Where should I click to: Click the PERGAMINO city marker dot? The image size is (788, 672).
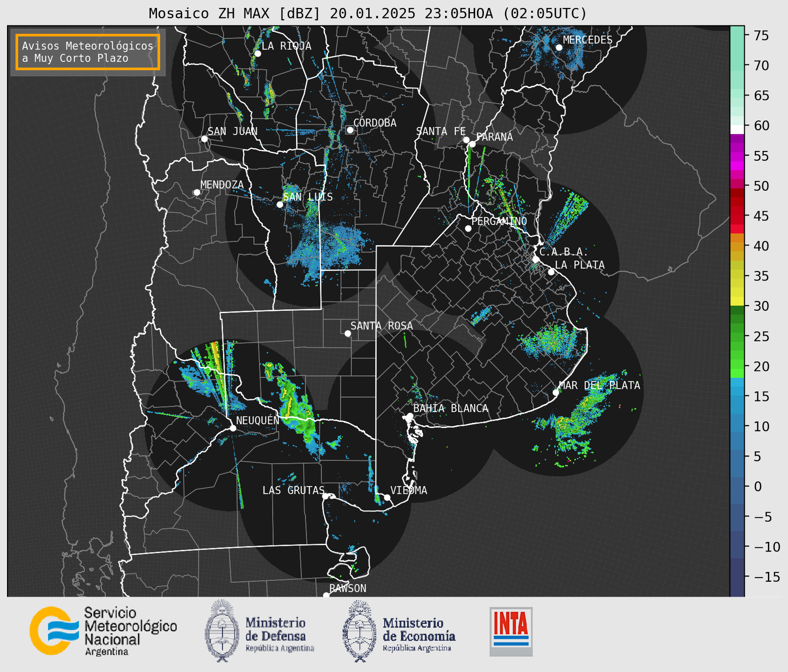pyautogui.click(x=468, y=229)
